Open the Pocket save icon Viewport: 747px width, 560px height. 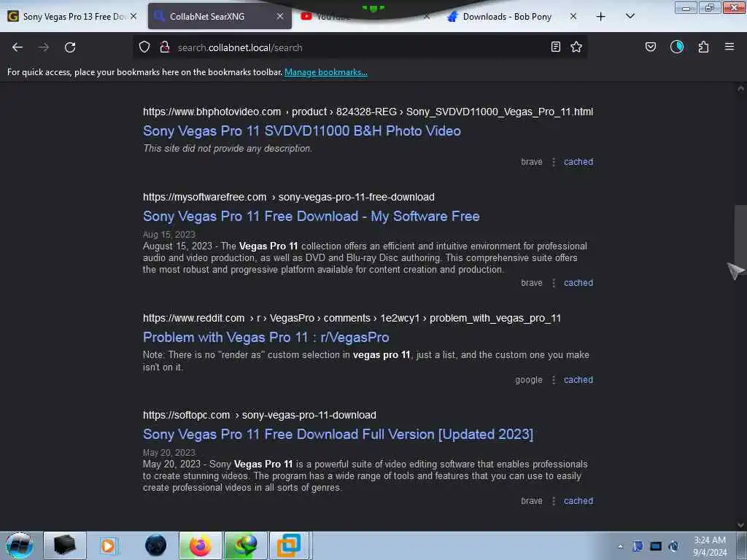coord(651,47)
